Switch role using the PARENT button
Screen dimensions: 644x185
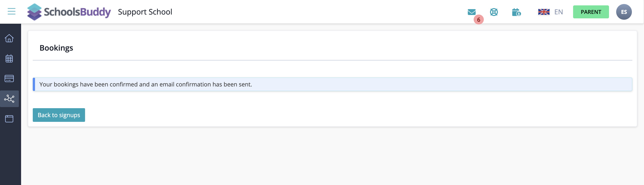pos(591,12)
